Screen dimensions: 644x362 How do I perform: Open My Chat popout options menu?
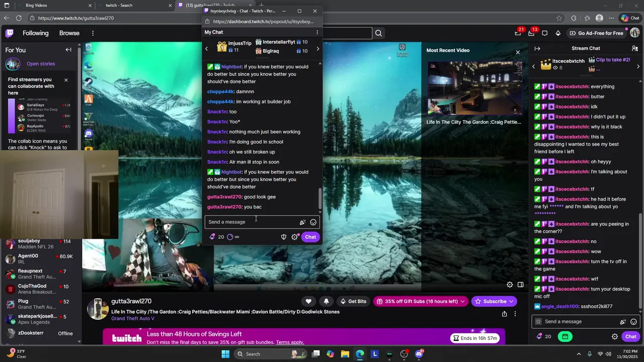[317, 32]
